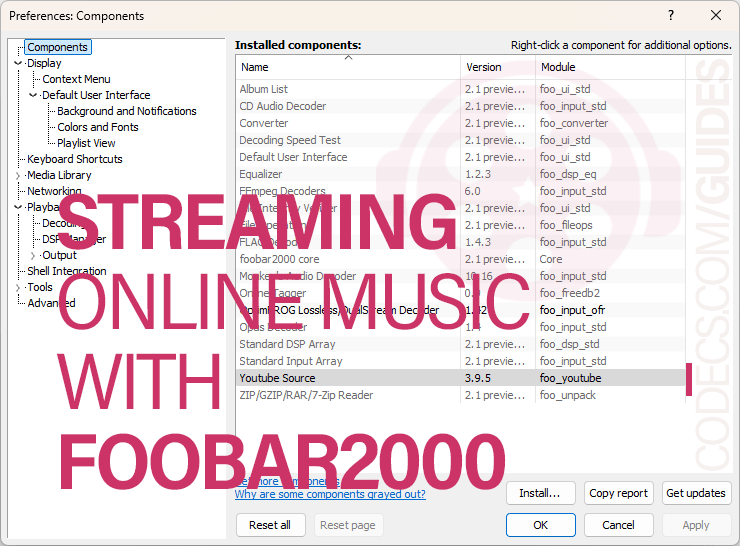The width and height of the screenshot is (740, 546).
Task: Open Shell Integration page
Action: click(x=67, y=271)
